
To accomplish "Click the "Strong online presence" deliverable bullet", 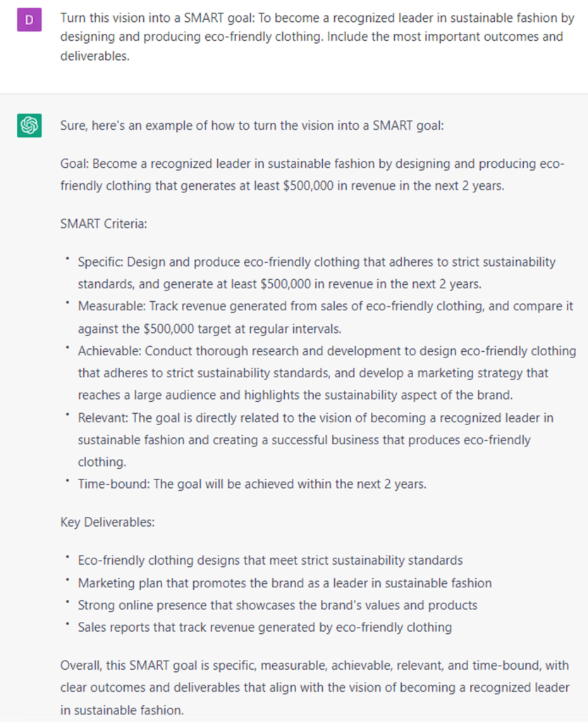I will click(x=277, y=605).
